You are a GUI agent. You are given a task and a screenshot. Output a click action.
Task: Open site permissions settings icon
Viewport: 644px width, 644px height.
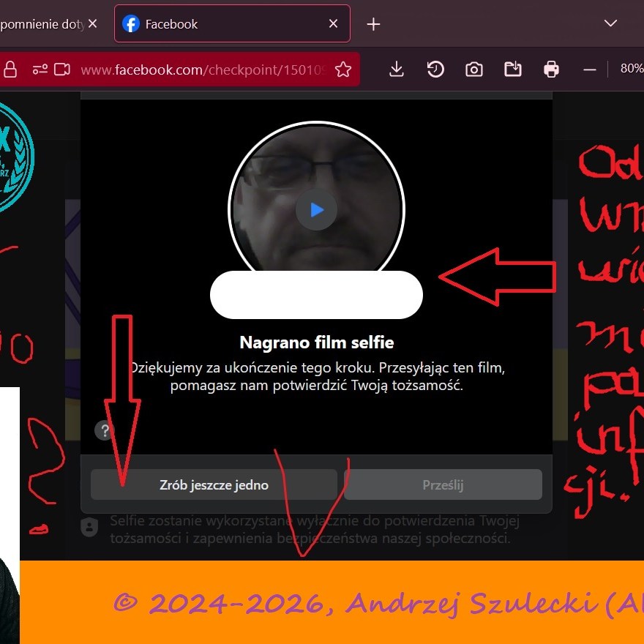(40, 70)
